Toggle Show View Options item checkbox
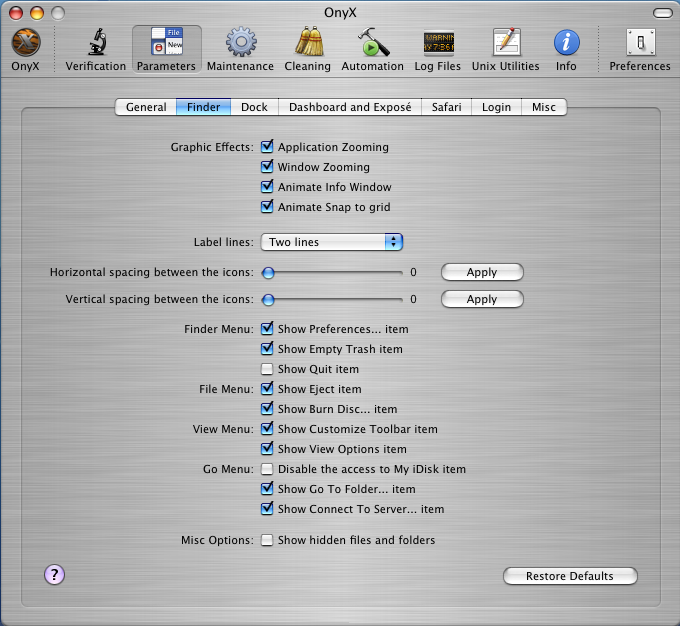 [267, 449]
